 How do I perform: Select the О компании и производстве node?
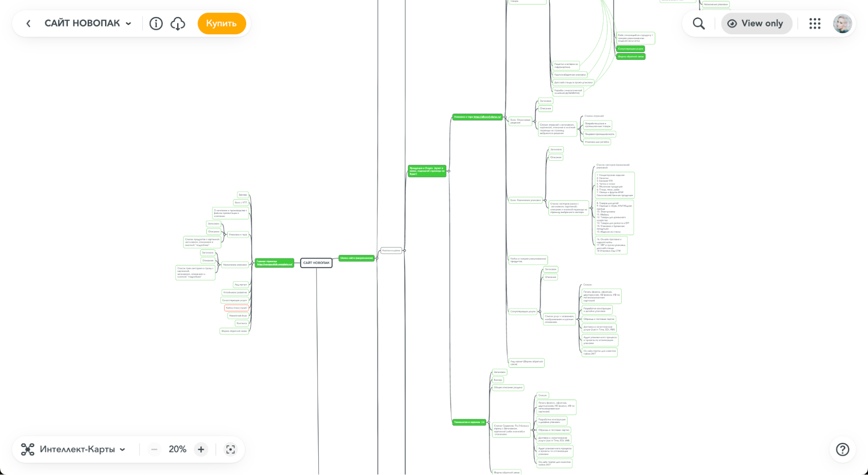click(x=231, y=213)
